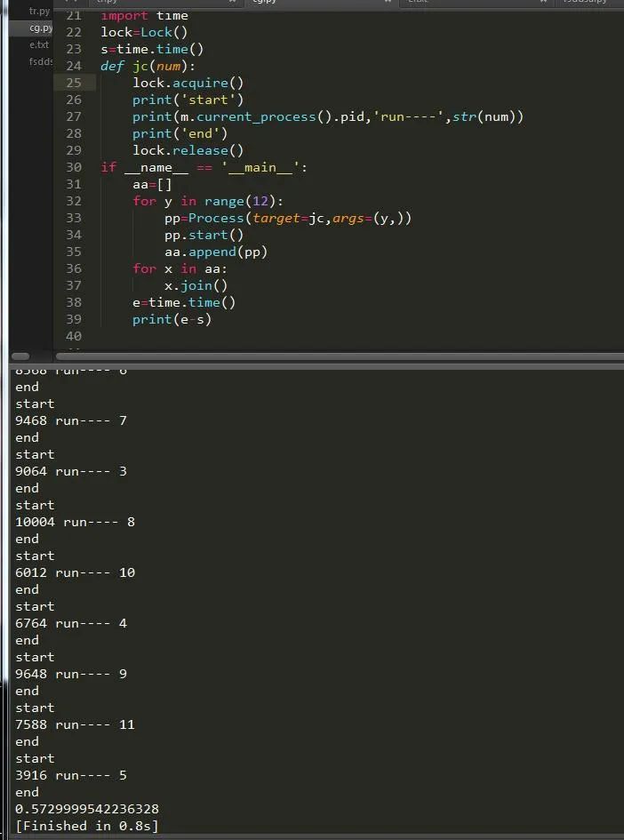Close the cg.py editor tab

[x=388, y=2]
